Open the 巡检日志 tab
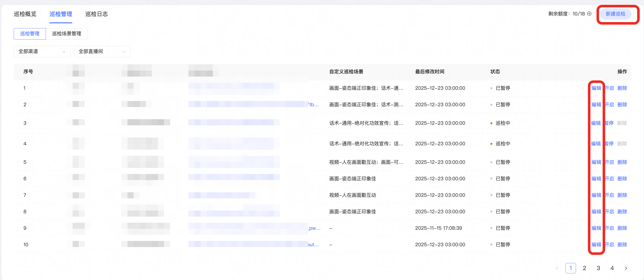Image resolution: width=644 pixels, height=280 pixels. 96,14
